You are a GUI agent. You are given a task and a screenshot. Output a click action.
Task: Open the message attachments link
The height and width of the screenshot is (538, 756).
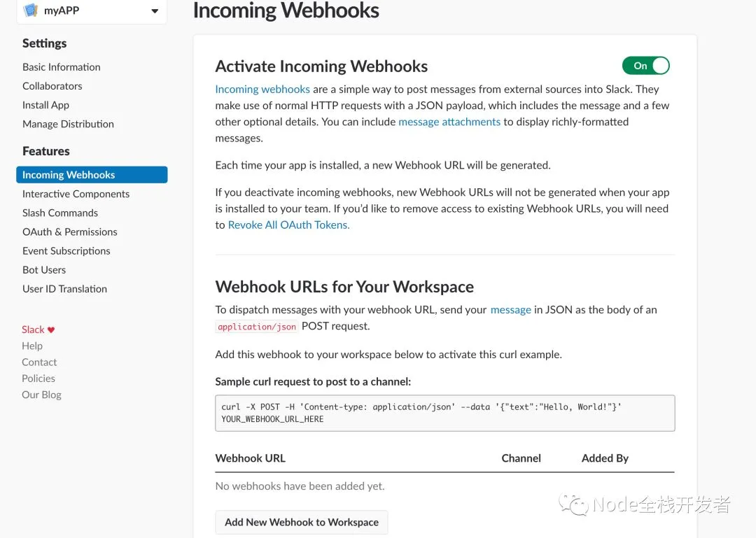(449, 122)
